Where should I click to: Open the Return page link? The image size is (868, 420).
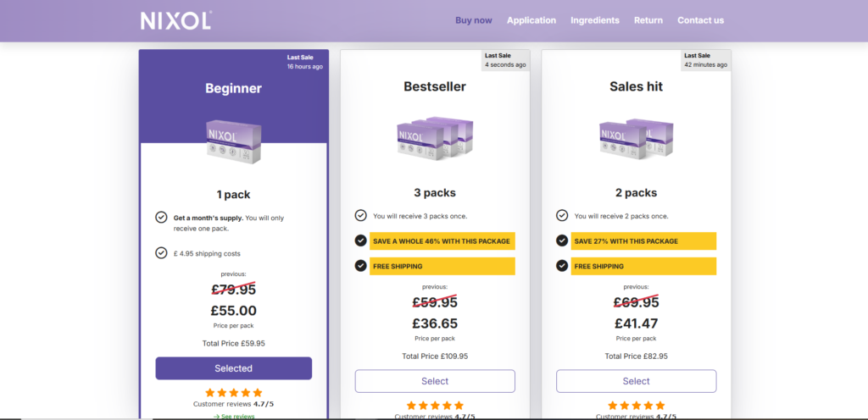[x=648, y=20]
